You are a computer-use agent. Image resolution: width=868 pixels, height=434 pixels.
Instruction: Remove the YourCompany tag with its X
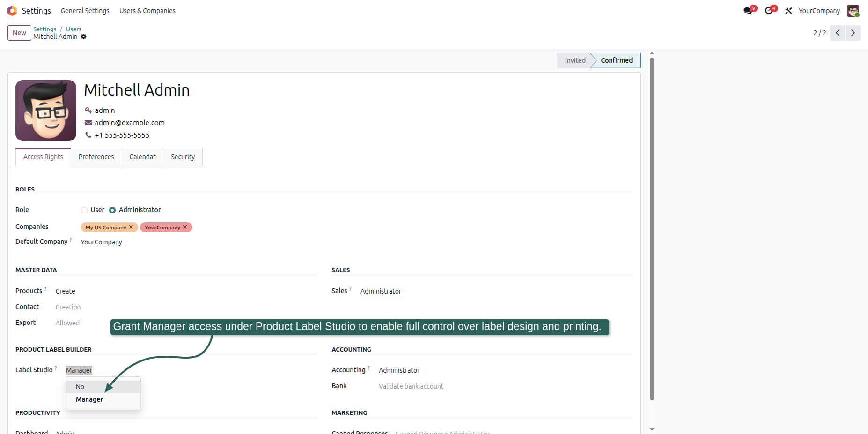point(185,227)
